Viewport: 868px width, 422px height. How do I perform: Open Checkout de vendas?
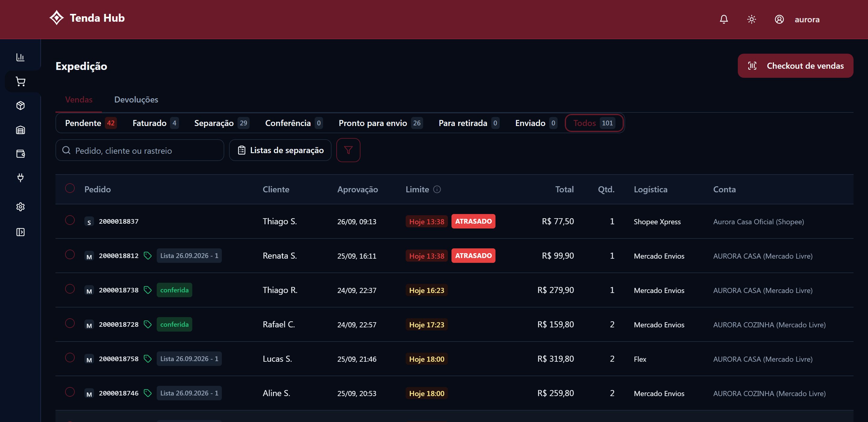795,66
